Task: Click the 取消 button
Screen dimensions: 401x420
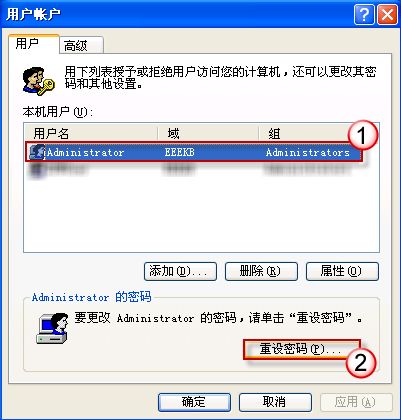Action: click(275, 402)
